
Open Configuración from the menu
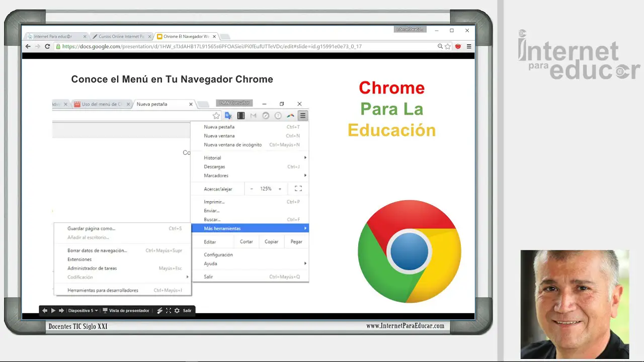coord(250,255)
